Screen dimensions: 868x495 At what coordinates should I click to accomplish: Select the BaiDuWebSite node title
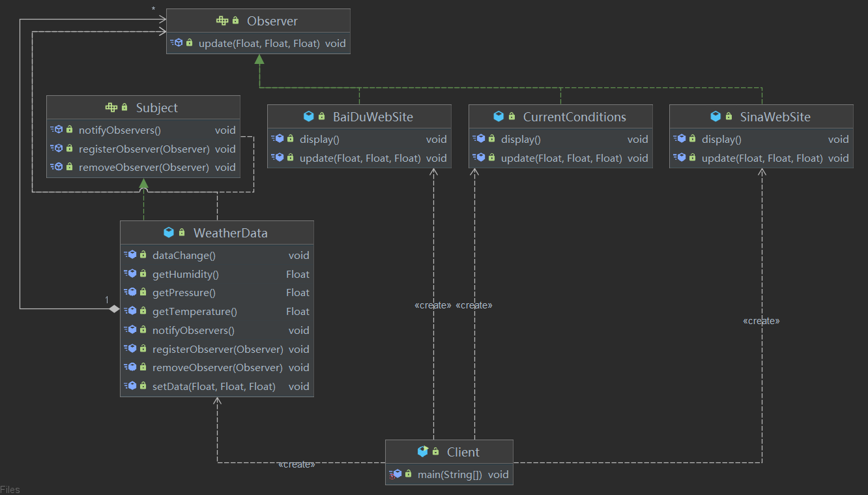coord(373,117)
